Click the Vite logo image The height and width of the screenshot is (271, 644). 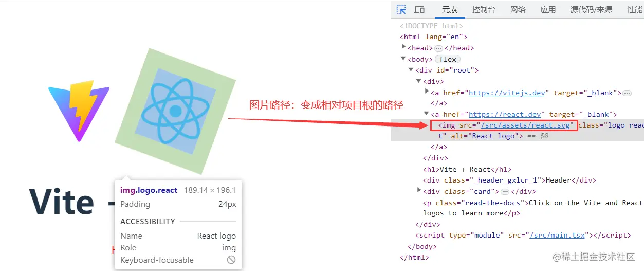pyautogui.click(x=79, y=110)
